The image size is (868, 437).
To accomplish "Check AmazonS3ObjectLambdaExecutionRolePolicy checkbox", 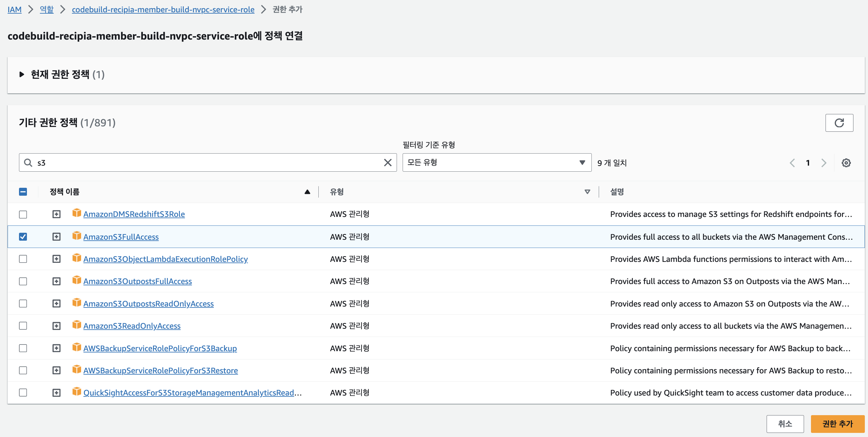I will [x=23, y=259].
